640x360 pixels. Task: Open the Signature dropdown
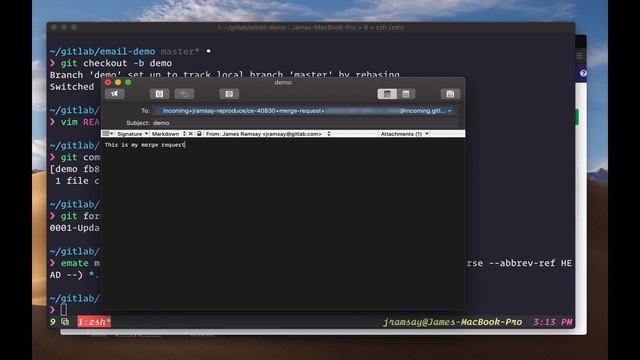132,133
